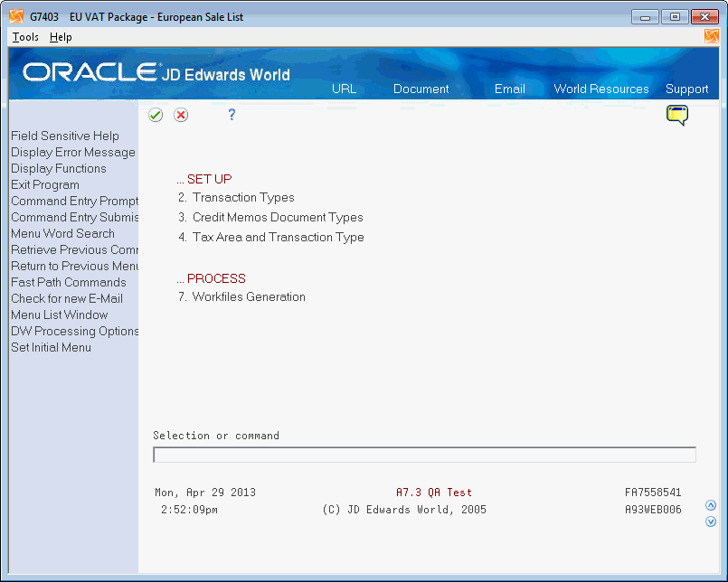
Task: Click the Selection or command input field
Action: click(x=424, y=455)
